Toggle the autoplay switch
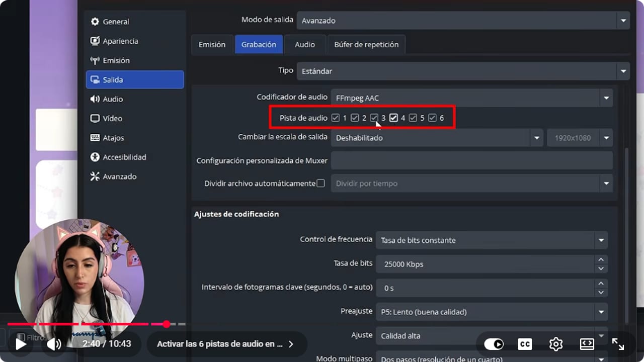 [494, 344]
